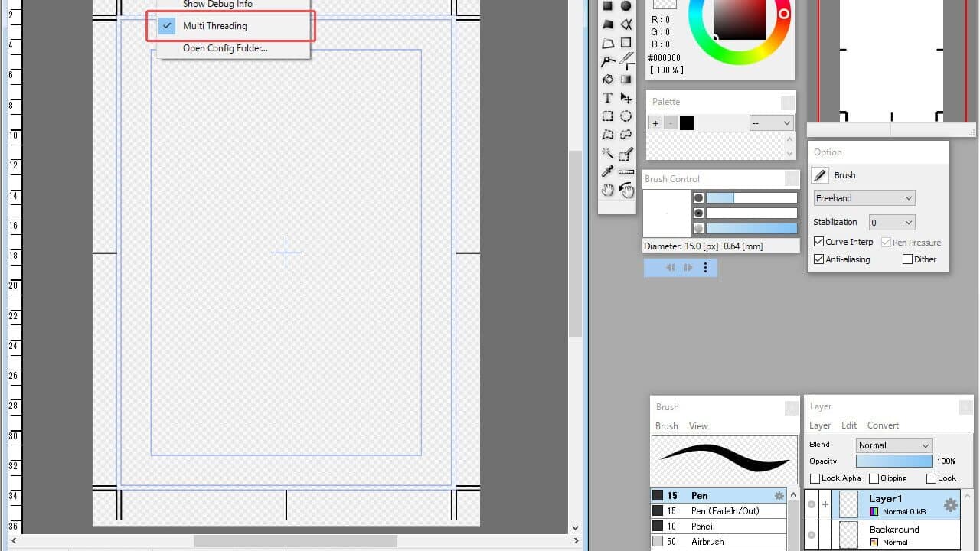
Task: Select the paint bucket tool
Action: pyautogui.click(x=607, y=79)
